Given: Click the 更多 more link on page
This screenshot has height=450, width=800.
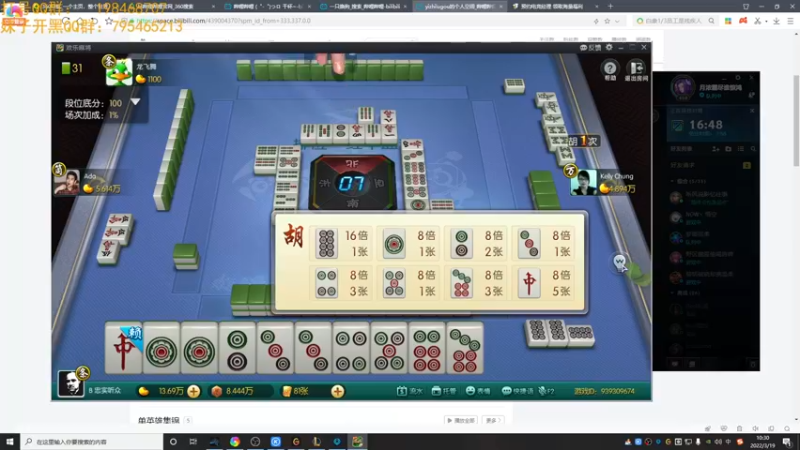Looking at the screenshot, I should [492, 420].
